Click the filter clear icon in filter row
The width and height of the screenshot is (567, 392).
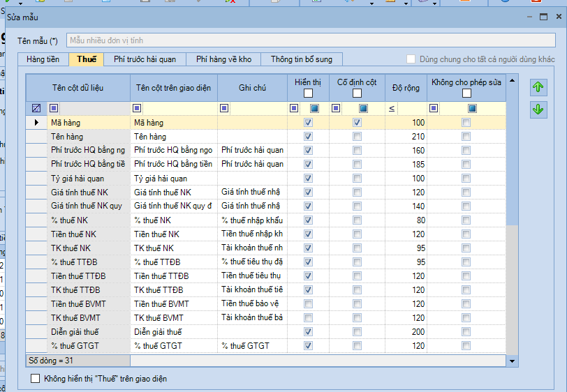(x=36, y=108)
